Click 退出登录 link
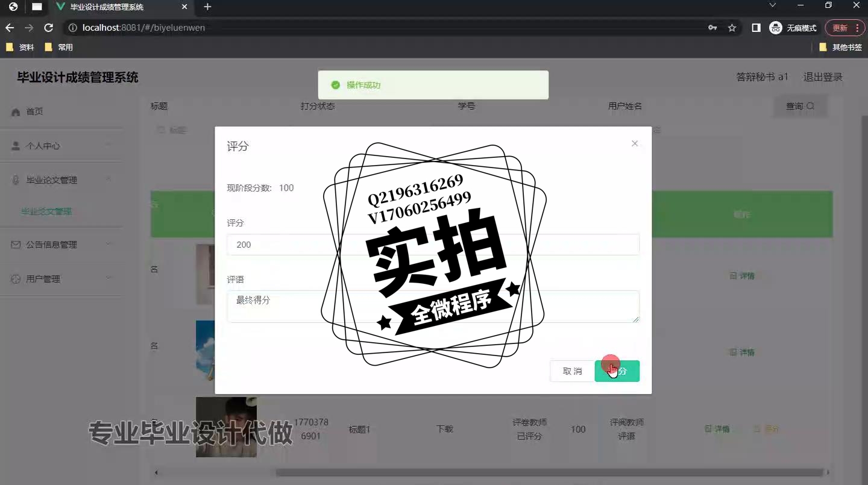 pos(823,77)
